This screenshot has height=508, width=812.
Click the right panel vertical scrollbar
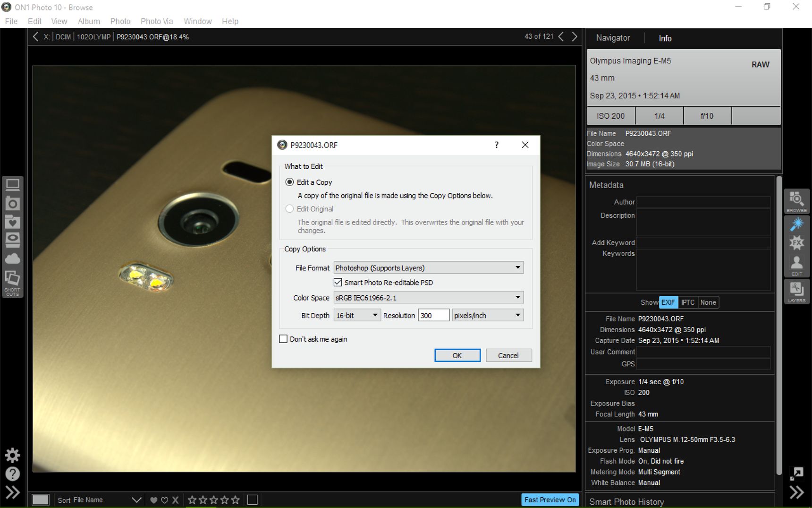click(x=779, y=326)
